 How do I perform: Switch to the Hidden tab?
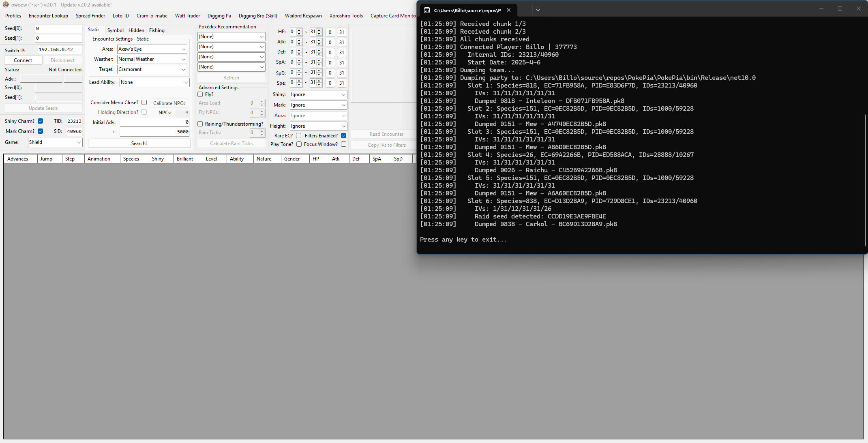[x=136, y=30]
